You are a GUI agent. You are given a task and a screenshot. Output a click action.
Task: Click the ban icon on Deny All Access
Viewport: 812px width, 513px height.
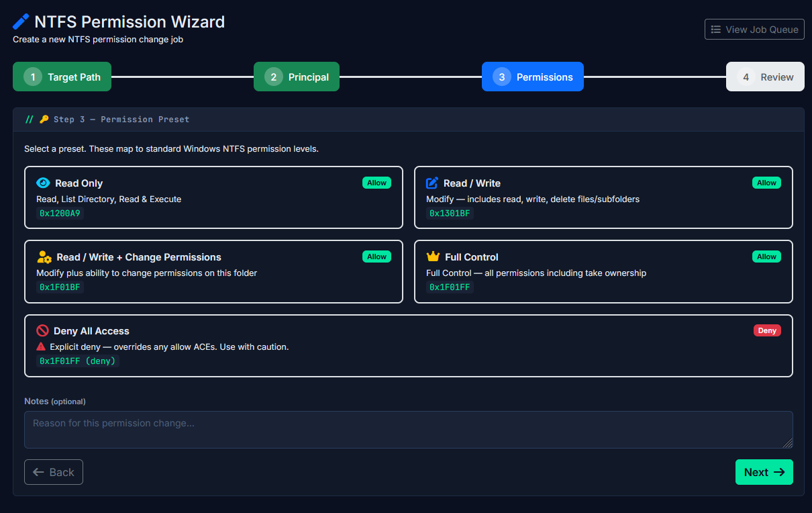tap(42, 330)
